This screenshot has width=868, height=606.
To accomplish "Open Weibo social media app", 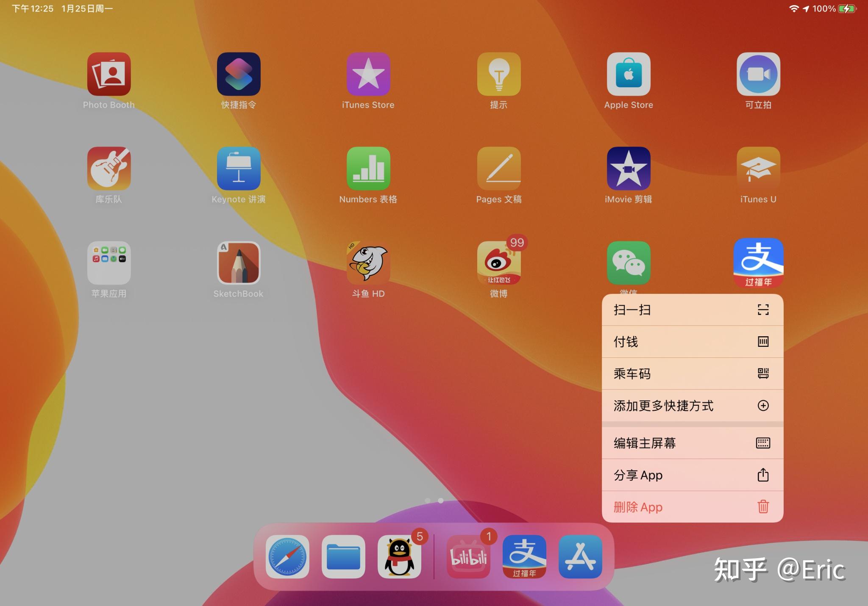I will pos(499,267).
